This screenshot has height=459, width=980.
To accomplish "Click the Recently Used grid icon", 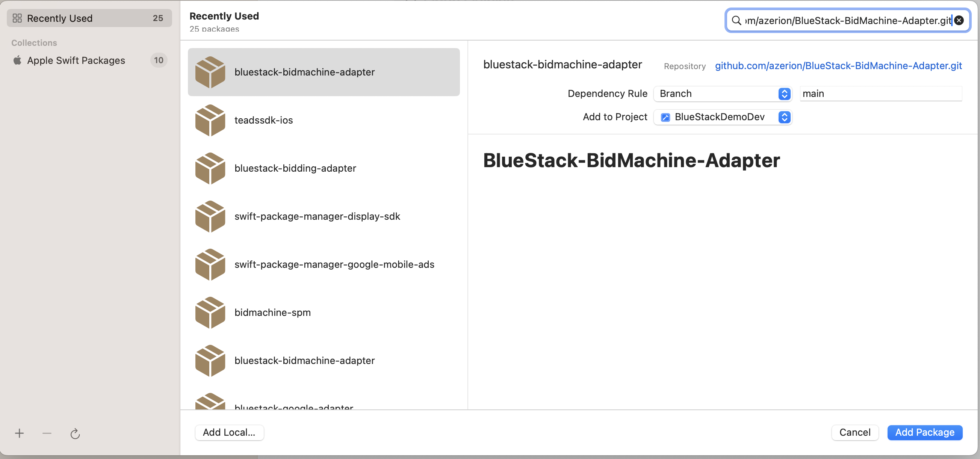I will tap(17, 18).
